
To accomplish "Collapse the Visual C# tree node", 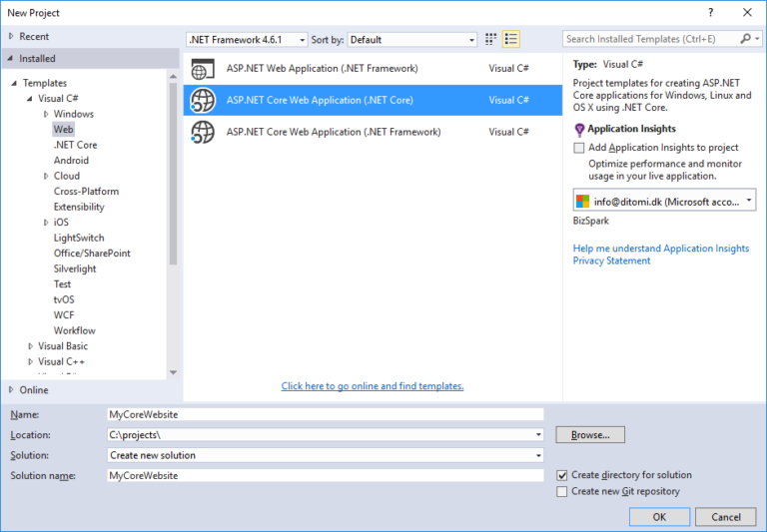I will tap(30, 99).
